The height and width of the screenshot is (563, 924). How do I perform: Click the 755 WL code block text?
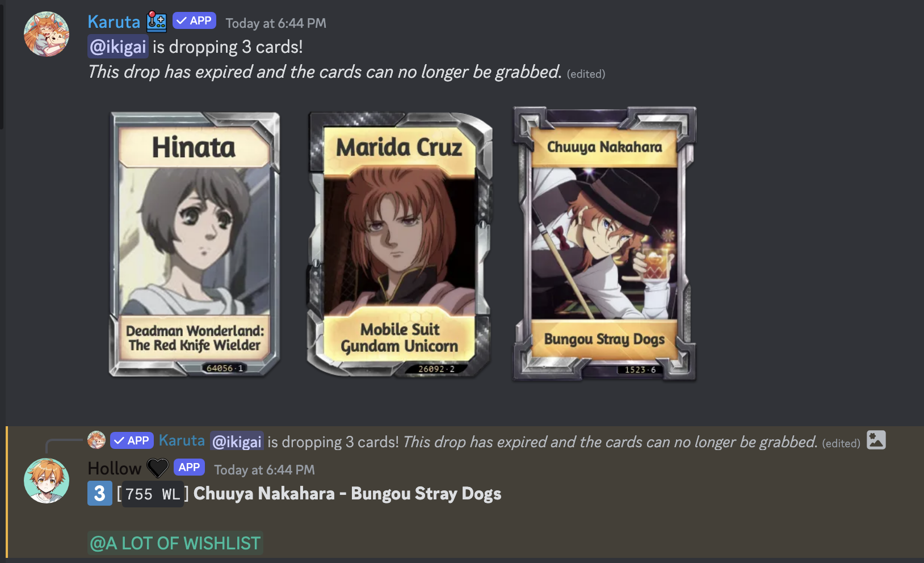click(153, 494)
